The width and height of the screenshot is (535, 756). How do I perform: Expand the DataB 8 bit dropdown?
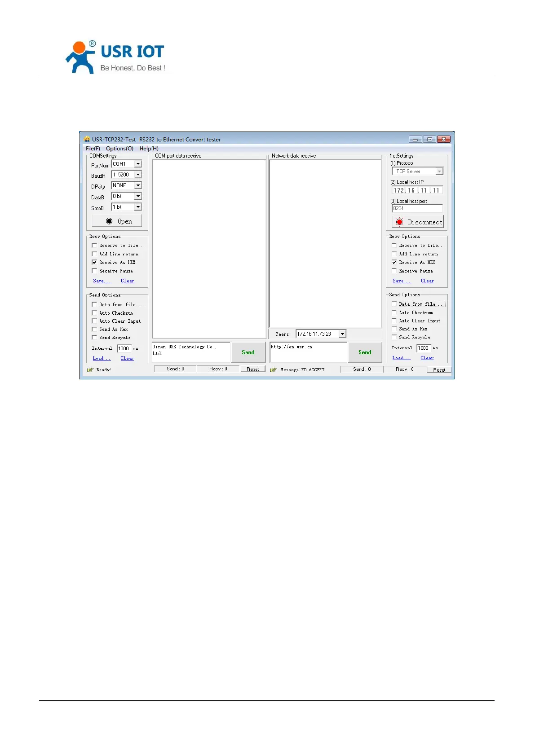[x=138, y=196]
